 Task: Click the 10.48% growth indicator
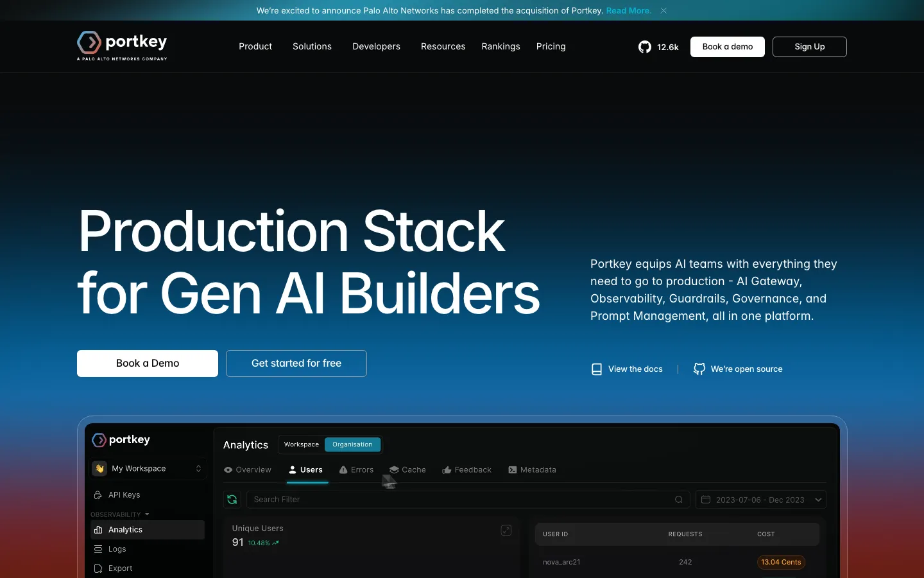click(x=263, y=543)
